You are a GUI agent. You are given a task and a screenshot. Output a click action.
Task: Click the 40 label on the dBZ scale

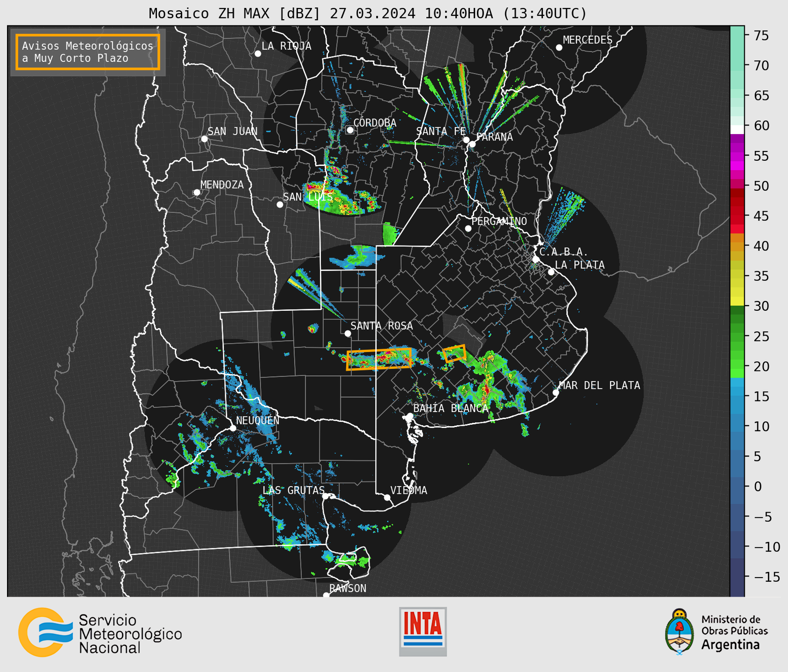761,246
